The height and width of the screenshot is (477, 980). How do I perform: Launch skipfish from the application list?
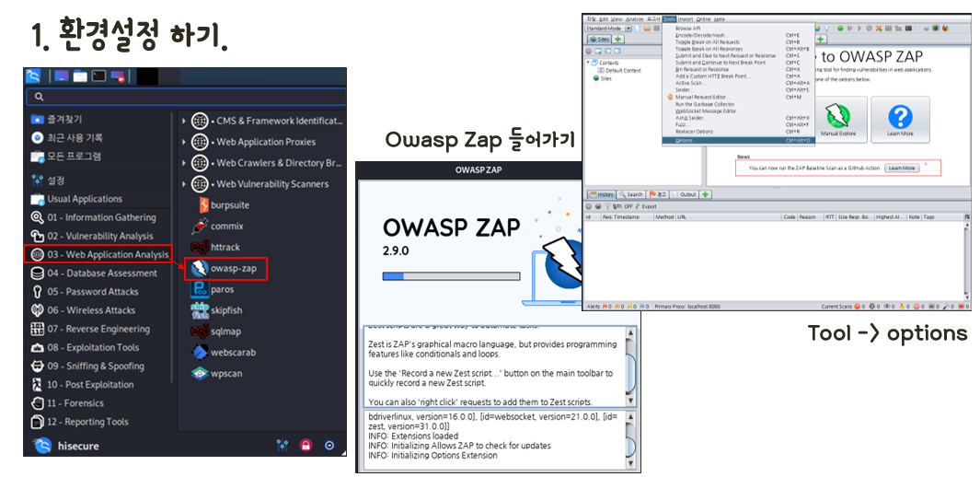click(217, 310)
